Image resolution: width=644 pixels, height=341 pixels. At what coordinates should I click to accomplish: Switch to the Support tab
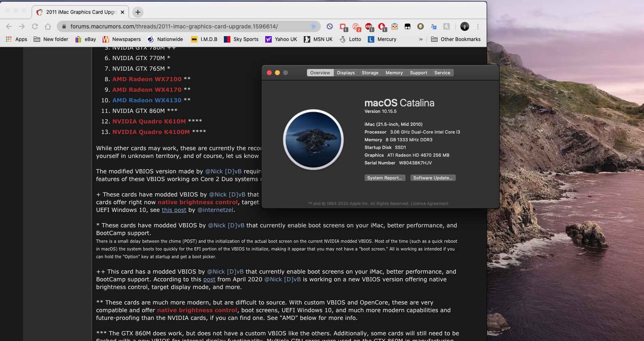pyautogui.click(x=419, y=73)
